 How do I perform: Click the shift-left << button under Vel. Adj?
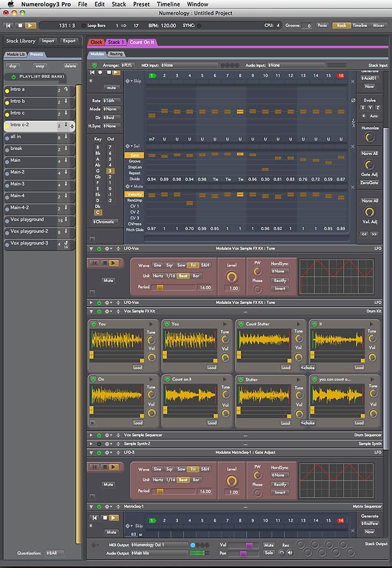[x=364, y=235]
